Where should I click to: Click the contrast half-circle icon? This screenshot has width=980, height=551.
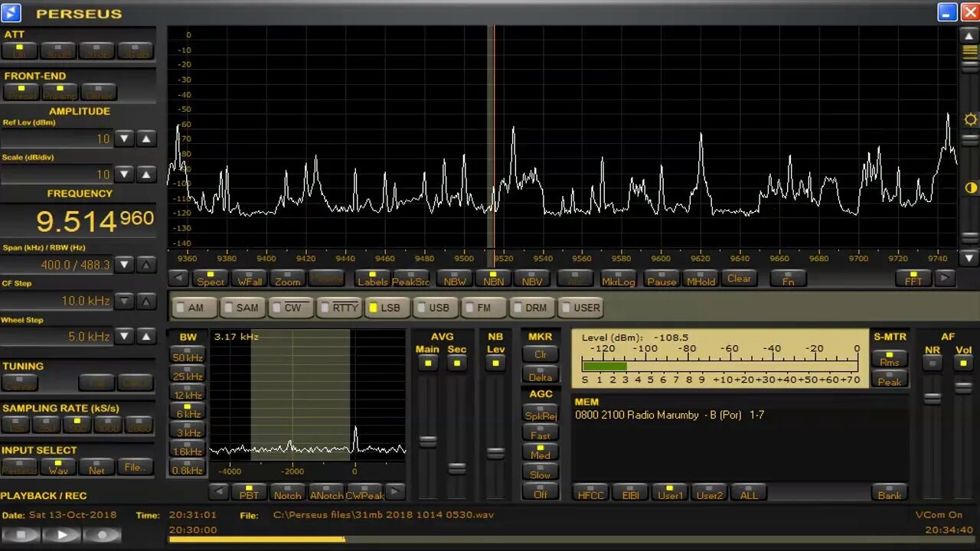point(970,187)
